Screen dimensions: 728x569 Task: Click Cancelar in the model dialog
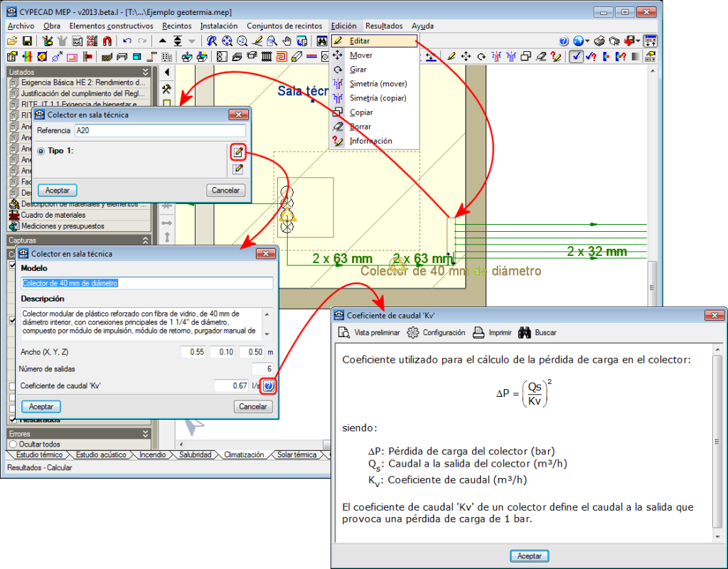(x=252, y=407)
